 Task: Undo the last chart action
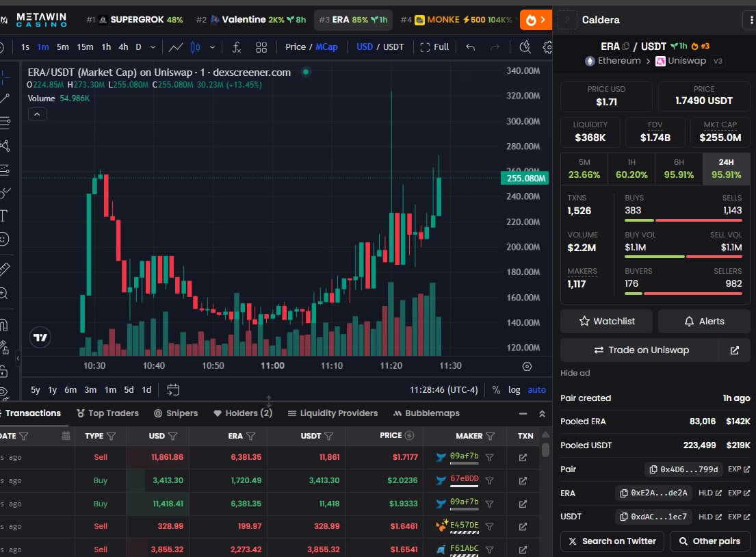(x=471, y=47)
